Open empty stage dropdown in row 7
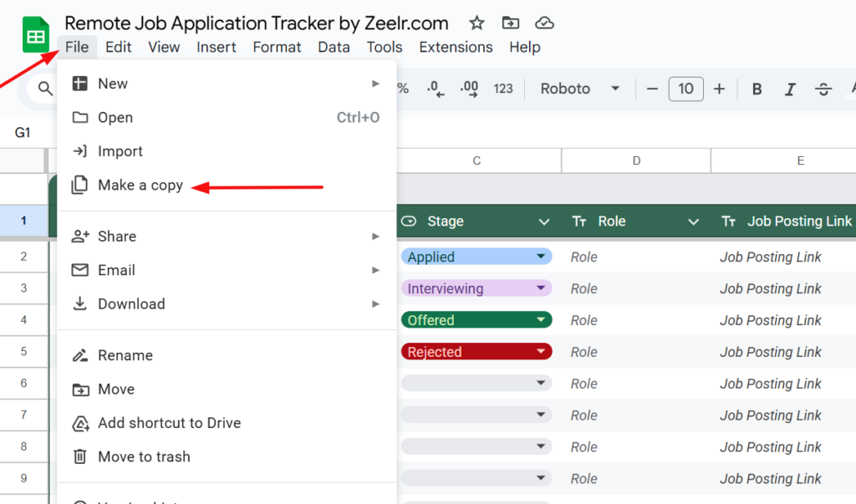856x504 pixels. point(476,415)
